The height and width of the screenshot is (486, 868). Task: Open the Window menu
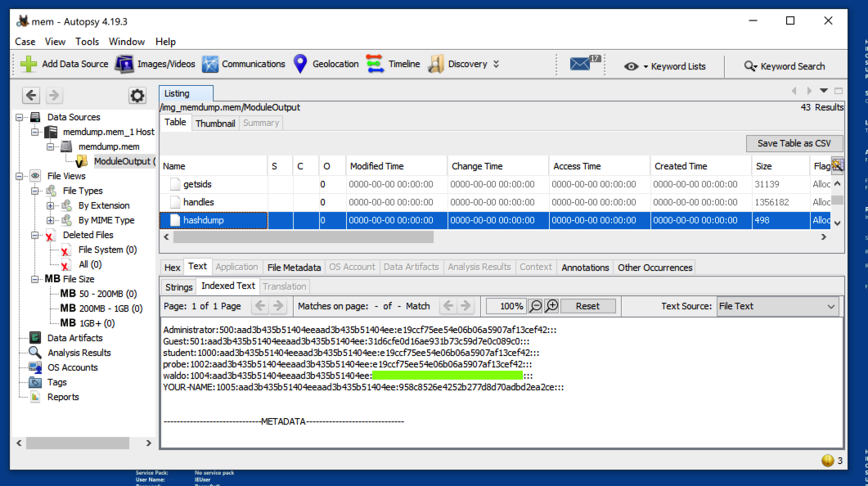[x=126, y=42]
